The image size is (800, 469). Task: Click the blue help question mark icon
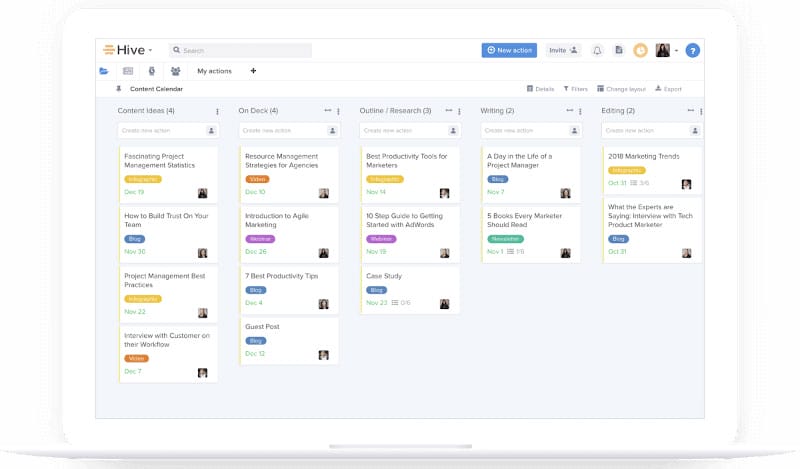pos(692,50)
